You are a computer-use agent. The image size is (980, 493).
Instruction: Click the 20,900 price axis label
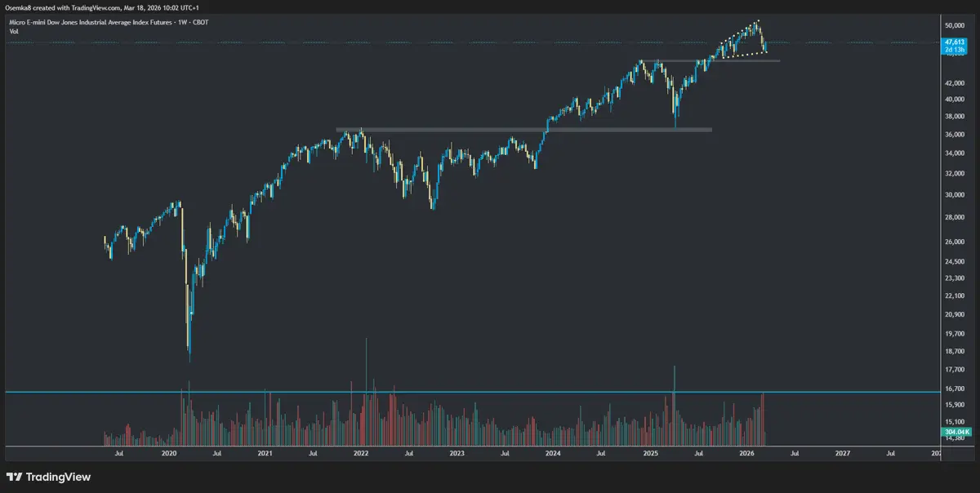(x=954, y=313)
